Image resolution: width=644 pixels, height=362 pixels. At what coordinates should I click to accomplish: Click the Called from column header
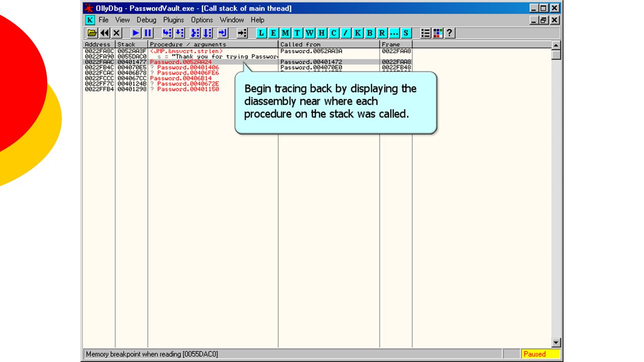(x=330, y=45)
